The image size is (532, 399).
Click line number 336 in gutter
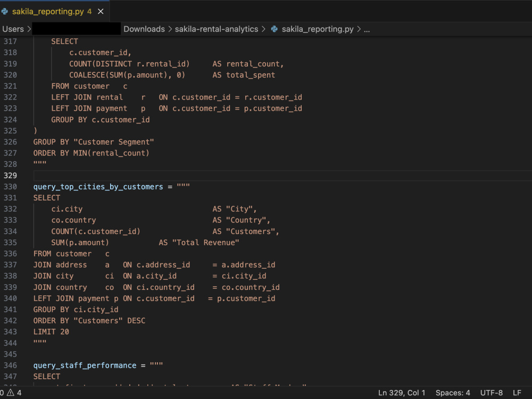10,253
